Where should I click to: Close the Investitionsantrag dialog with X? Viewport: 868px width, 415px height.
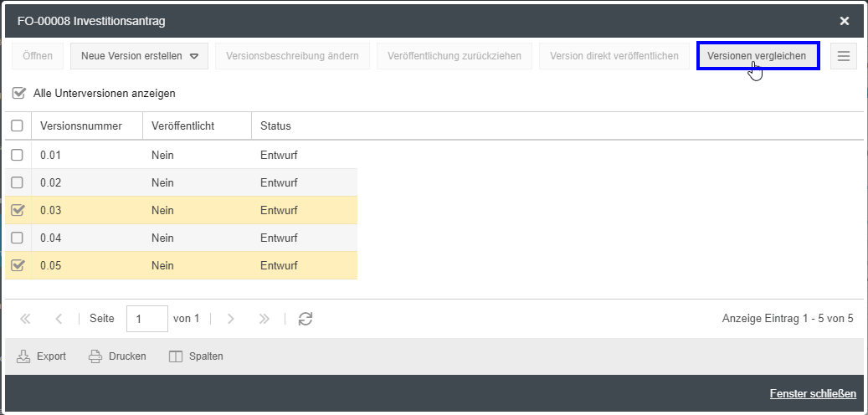pyautogui.click(x=845, y=21)
